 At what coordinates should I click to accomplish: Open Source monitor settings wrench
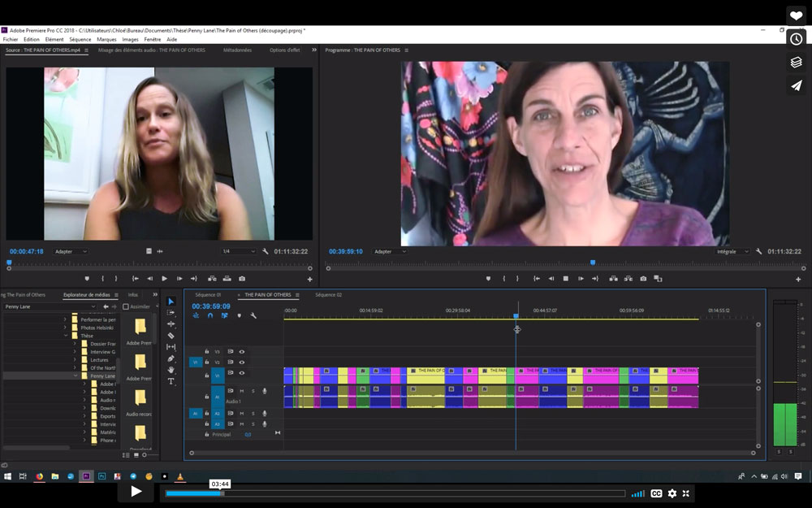coord(266,251)
